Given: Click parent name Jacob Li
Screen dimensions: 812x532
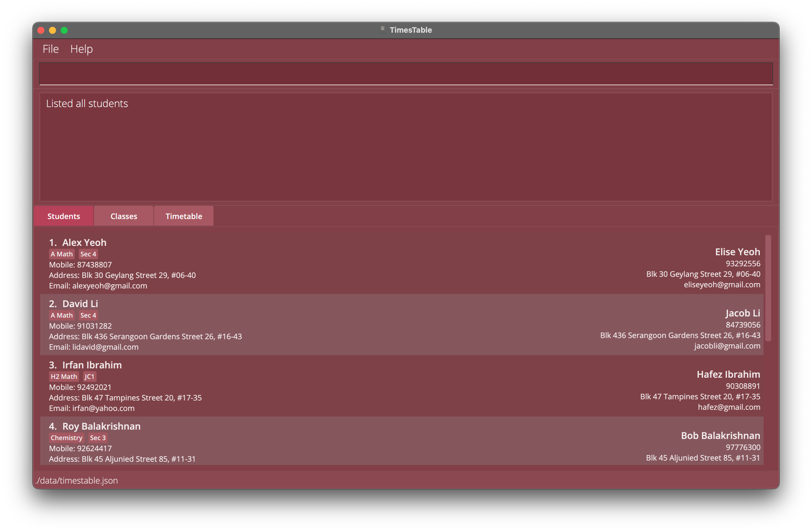Looking at the screenshot, I should tap(743, 313).
